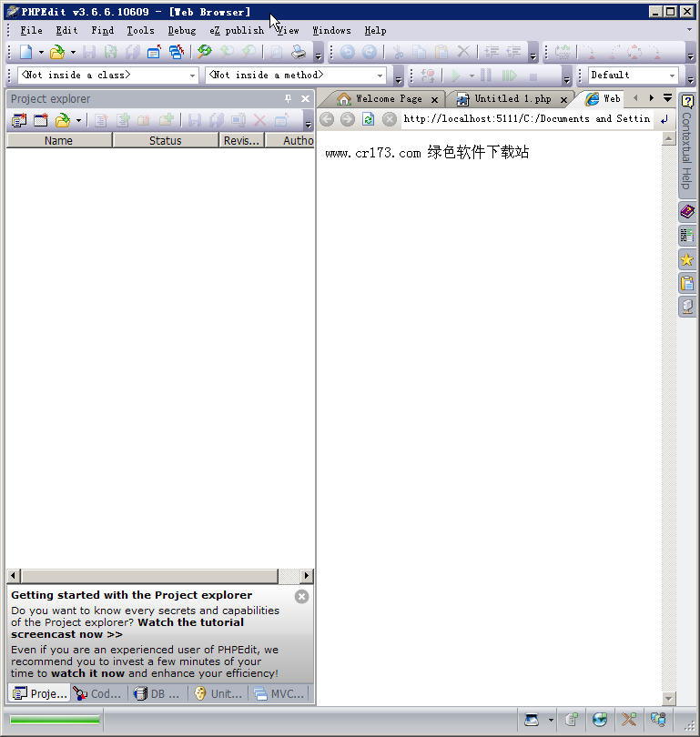This screenshot has width=700, height=737.
Task: Click the Status column header
Action: pyautogui.click(x=166, y=140)
